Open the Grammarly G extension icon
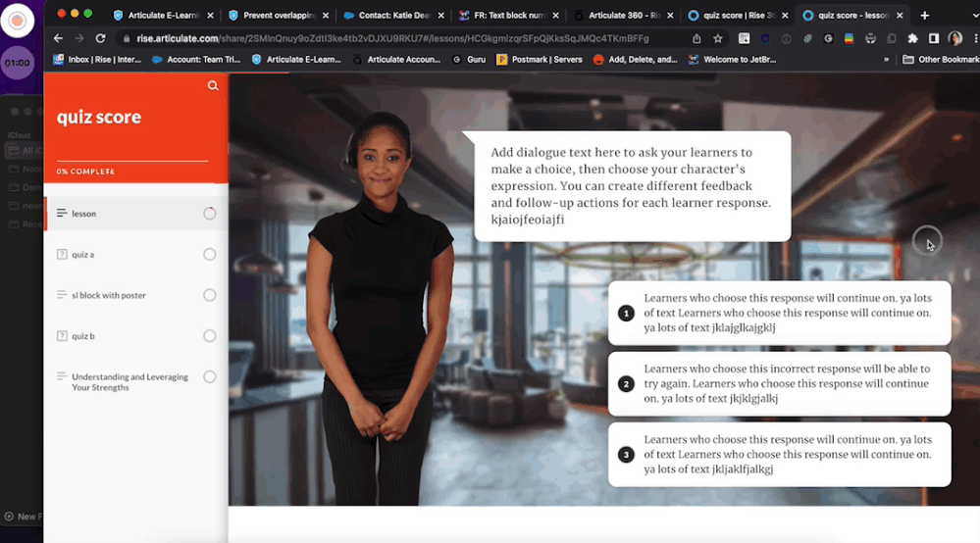This screenshot has height=543, width=980. 828,38
